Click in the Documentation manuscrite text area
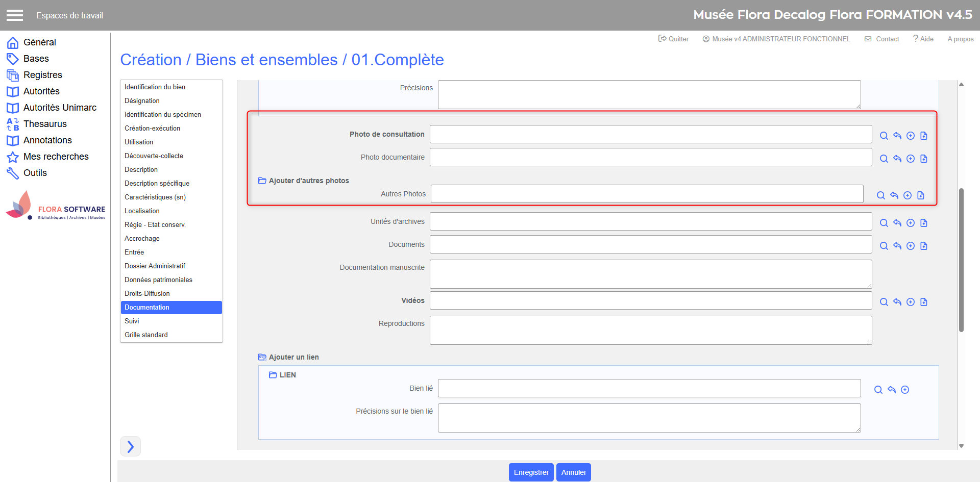 point(650,274)
